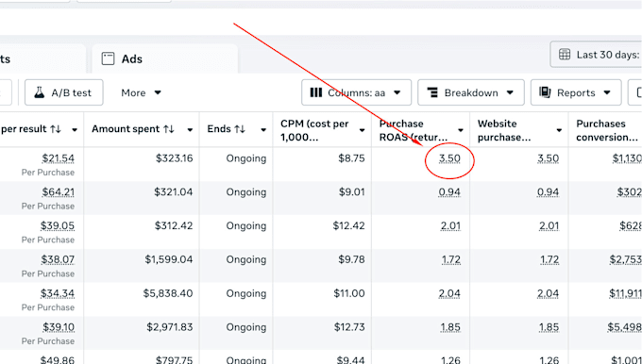
Task: Click the $12.42 CPM value
Action: click(x=348, y=225)
